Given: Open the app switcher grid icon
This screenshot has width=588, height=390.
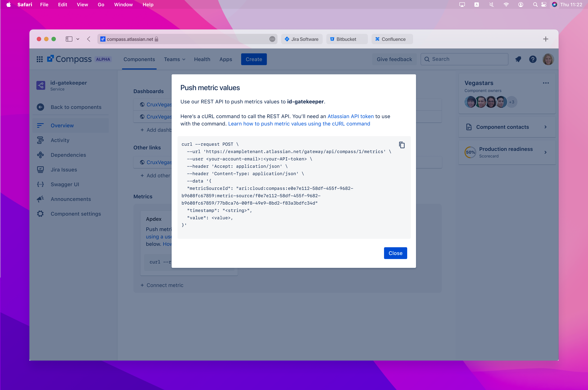Looking at the screenshot, I should pyautogui.click(x=40, y=59).
